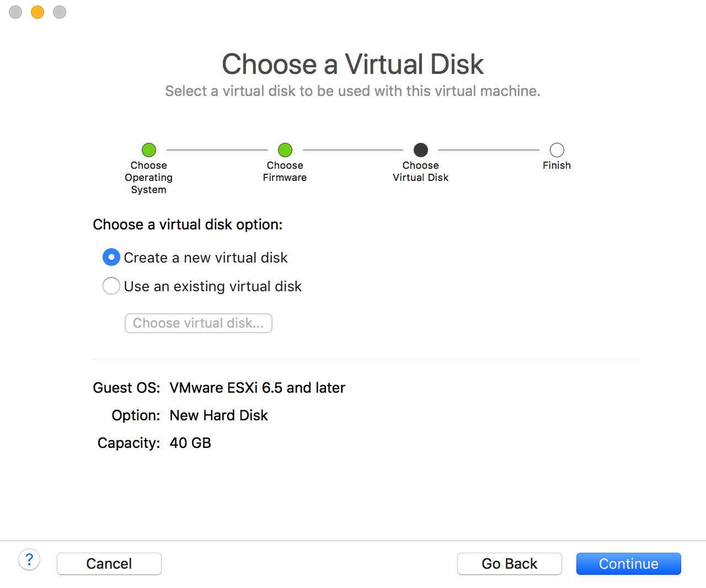Viewport: 706px width, 588px height.
Task: Select the Use an existing virtual disk radio button
Action: tap(111, 286)
